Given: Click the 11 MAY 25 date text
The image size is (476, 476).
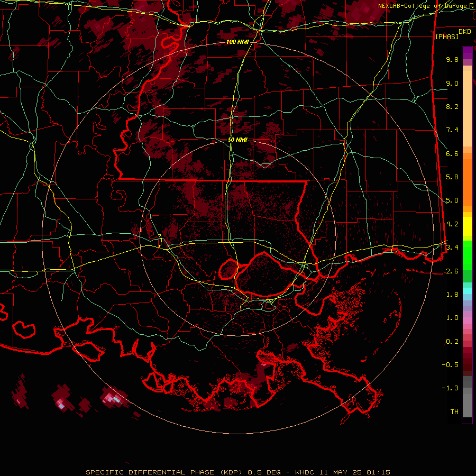Looking at the screenshot, I should point(341,472).
